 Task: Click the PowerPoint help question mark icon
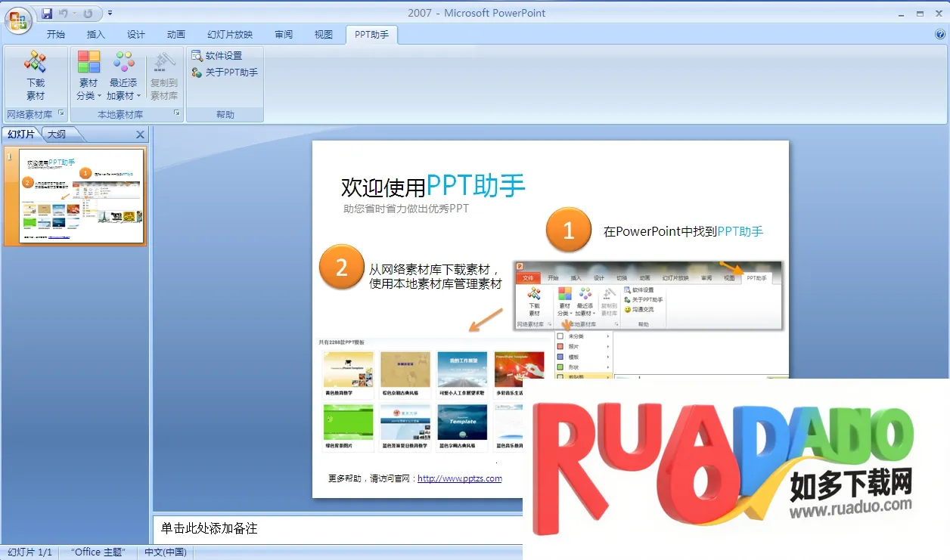tap(940, 34)
